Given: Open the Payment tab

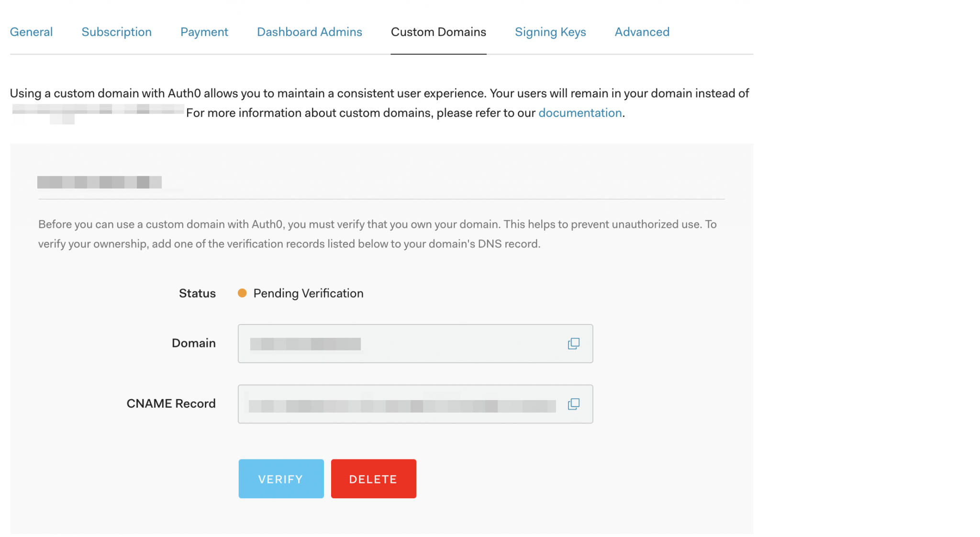Looking at the screenshot, I should [x=204, y=32].
